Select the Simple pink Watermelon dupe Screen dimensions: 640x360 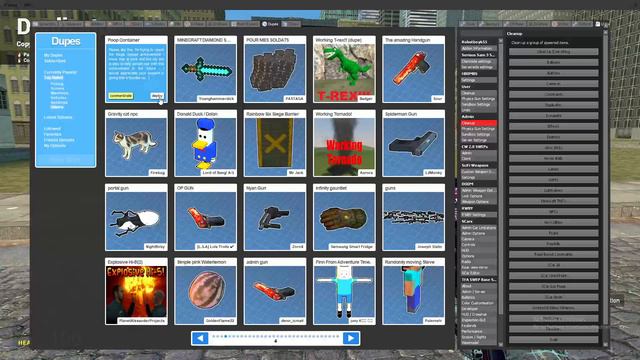tap(205, 291)
